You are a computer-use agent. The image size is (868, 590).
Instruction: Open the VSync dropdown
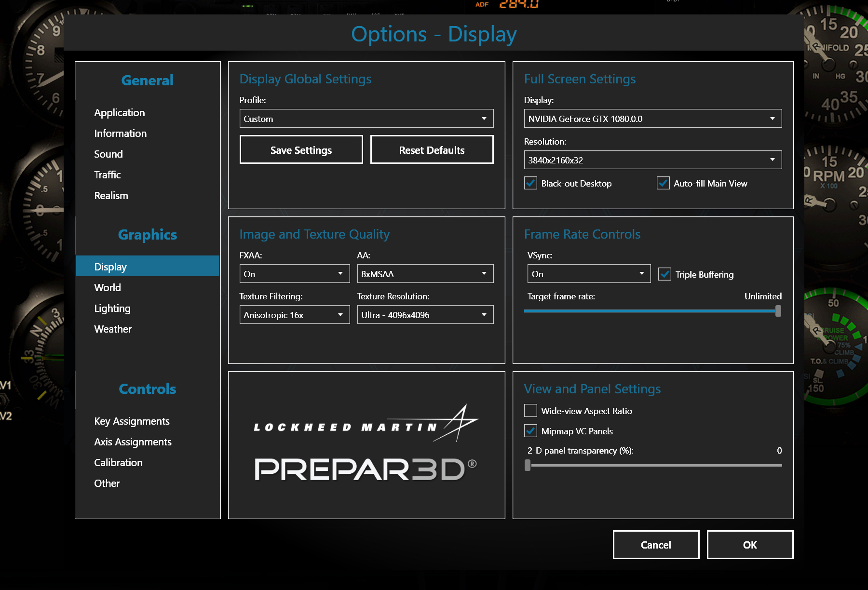pos(589,274)
